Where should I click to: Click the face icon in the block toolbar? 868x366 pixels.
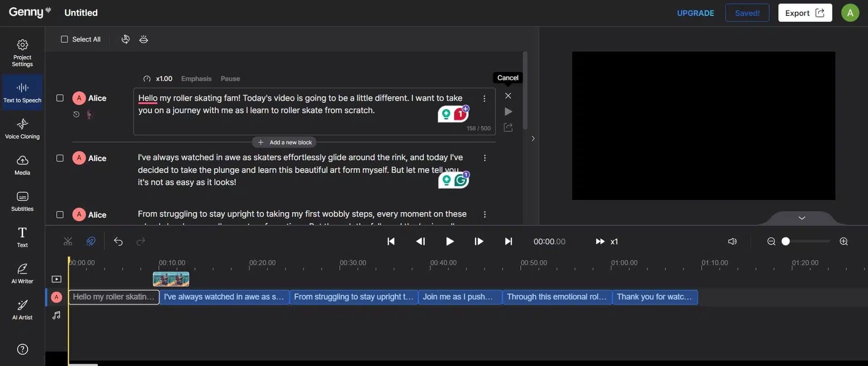pos(143,39)
